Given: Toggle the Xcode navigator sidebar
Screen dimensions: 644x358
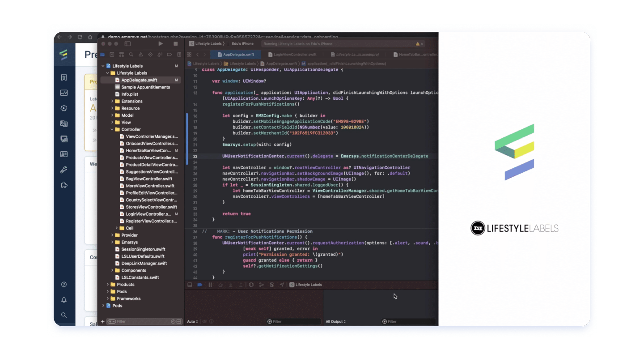Looking at the screenshot, I should [127, 44].
